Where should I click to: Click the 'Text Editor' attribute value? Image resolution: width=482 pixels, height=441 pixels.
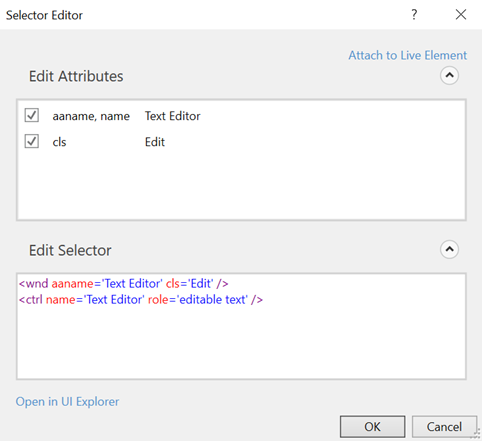click(x=173, y=116)
